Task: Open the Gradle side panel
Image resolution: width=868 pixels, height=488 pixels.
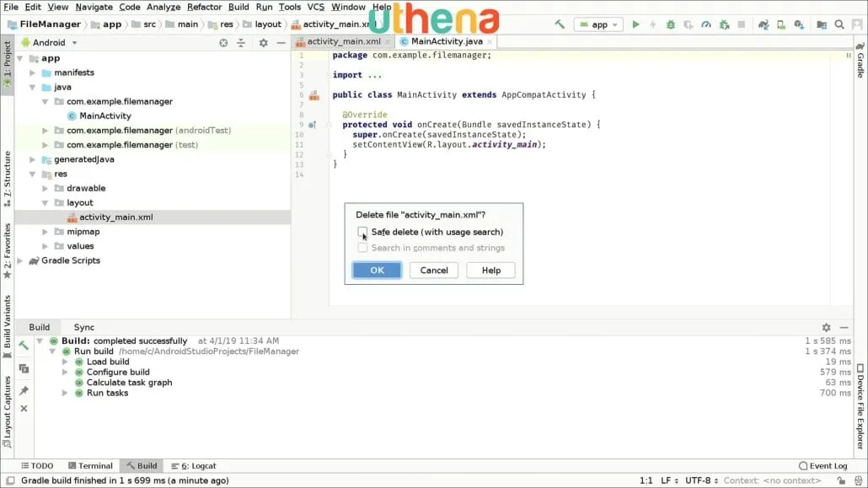Action: click(x=860, y=60)
